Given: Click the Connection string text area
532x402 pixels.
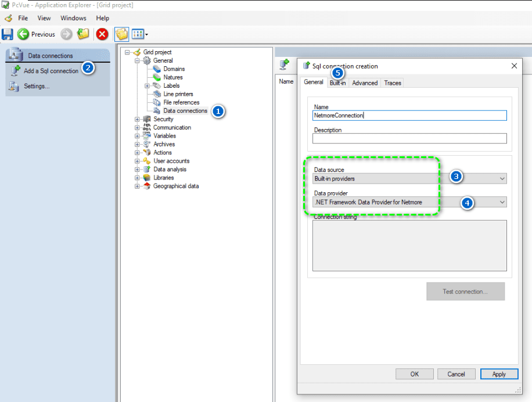Looking at the screenshot, I should point(409,246).
